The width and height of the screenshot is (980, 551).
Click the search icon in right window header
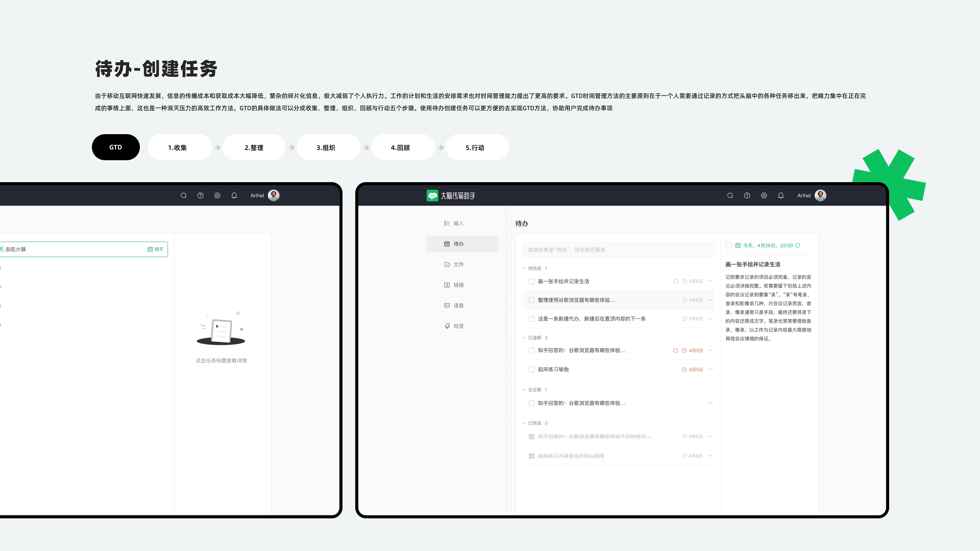tap(730, 195)
